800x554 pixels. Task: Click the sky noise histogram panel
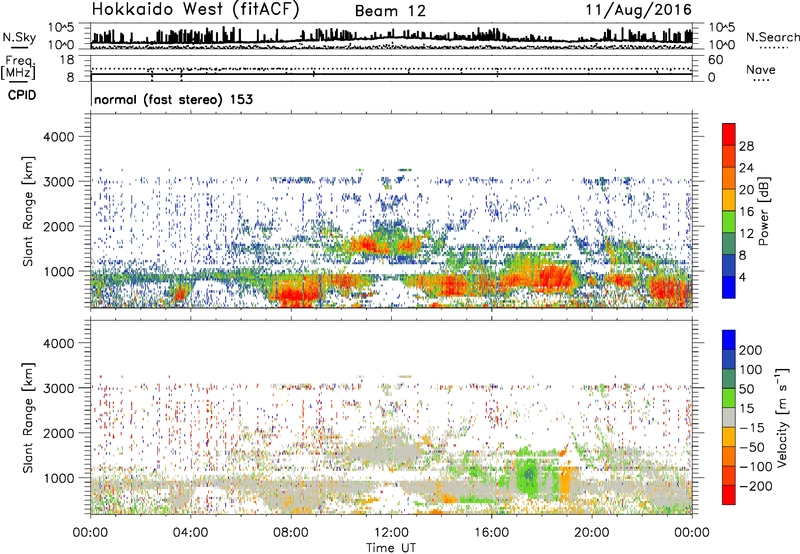coord(391,36)
